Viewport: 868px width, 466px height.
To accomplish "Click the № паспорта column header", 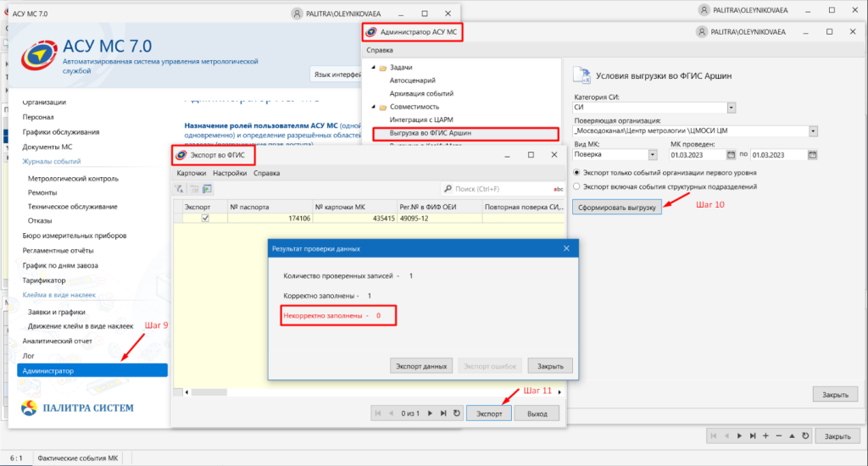I will click(x=270, y=207).
